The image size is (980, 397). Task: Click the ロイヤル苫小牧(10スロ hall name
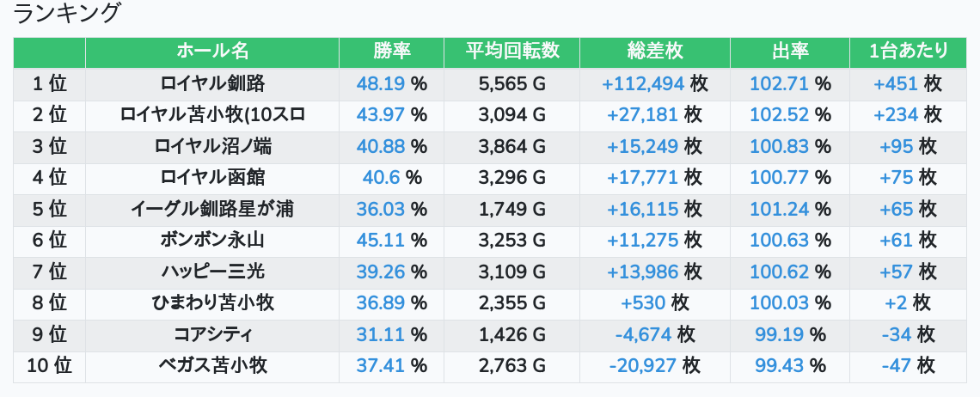click(x=212, y=115)
